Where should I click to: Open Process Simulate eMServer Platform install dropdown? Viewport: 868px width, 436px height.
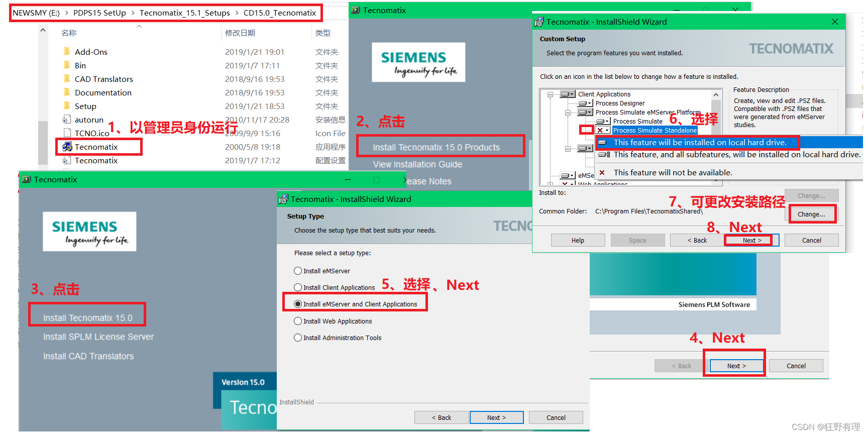tap(585, 113)
